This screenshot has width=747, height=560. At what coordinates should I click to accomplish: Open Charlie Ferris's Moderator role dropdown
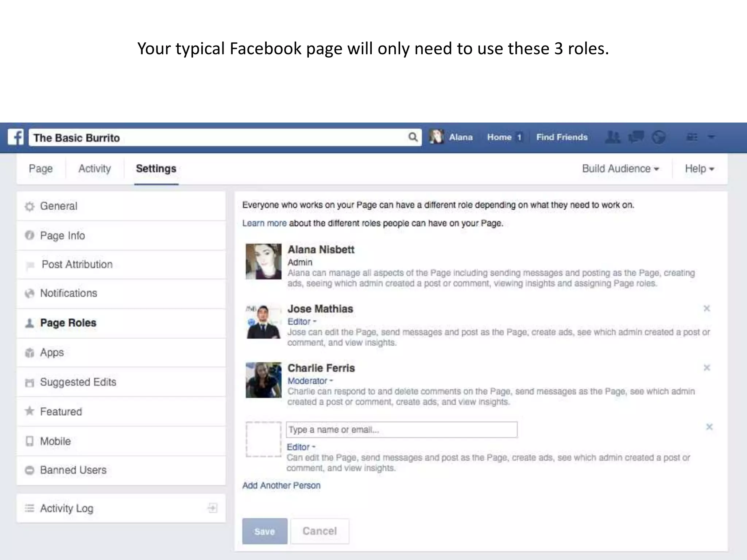[x=310, y=381]
